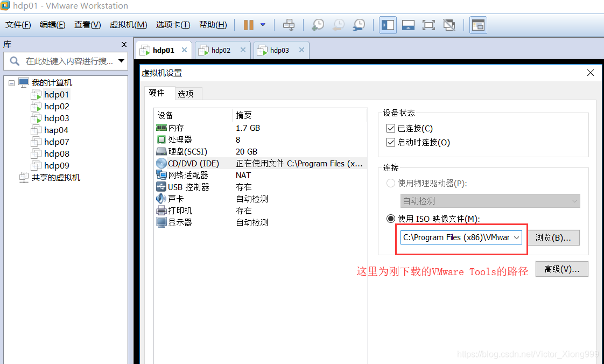Toggle the 启动时连接(O) checkbox
The height and width of the screenshot is (364, 604).
[391, 142]
